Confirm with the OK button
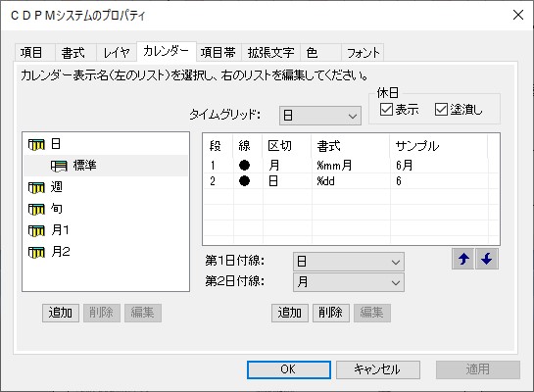This screenshot has width=534, height=392. pyautogui.click(x=289, y=369)
